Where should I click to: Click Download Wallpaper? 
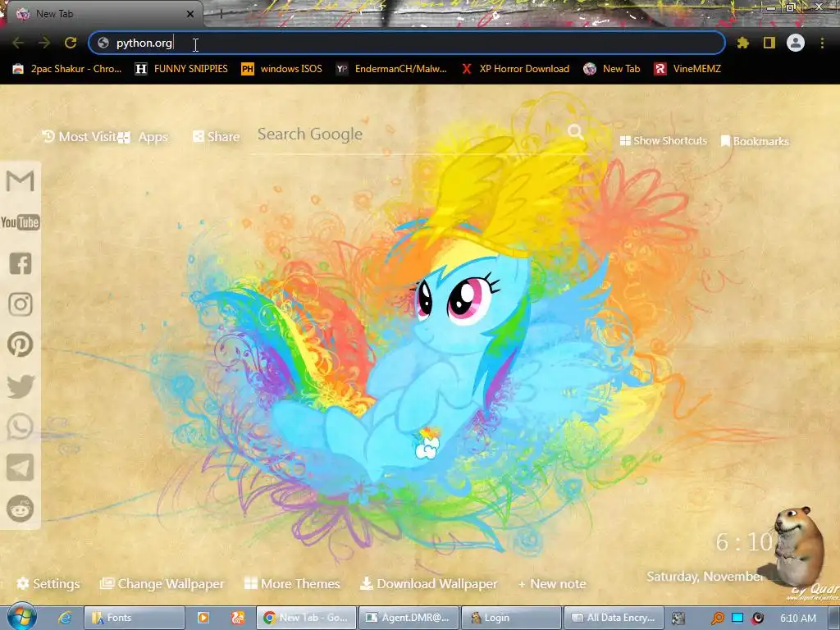[x=428, y=583]
